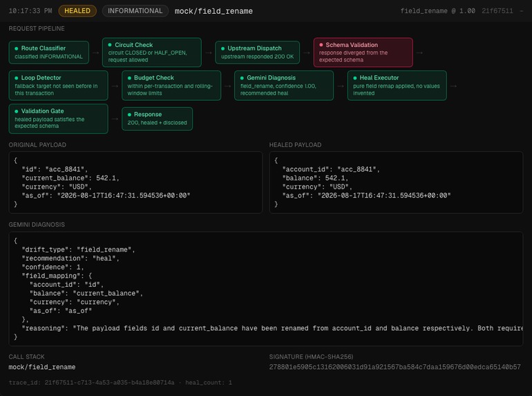This screenshot has width=532, height=396.
Task: Select the "as_of" line in healed payload
Action: click(x=366, y=196)
